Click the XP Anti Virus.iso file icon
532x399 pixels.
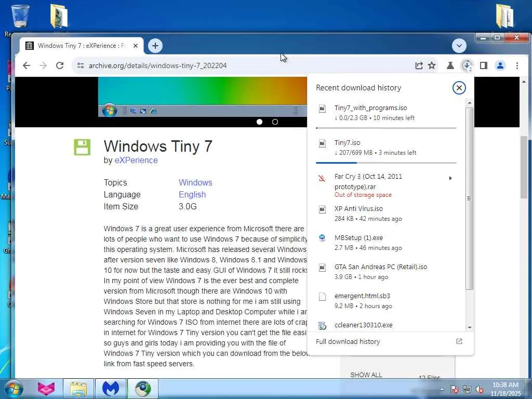click(x=322, y=209)
